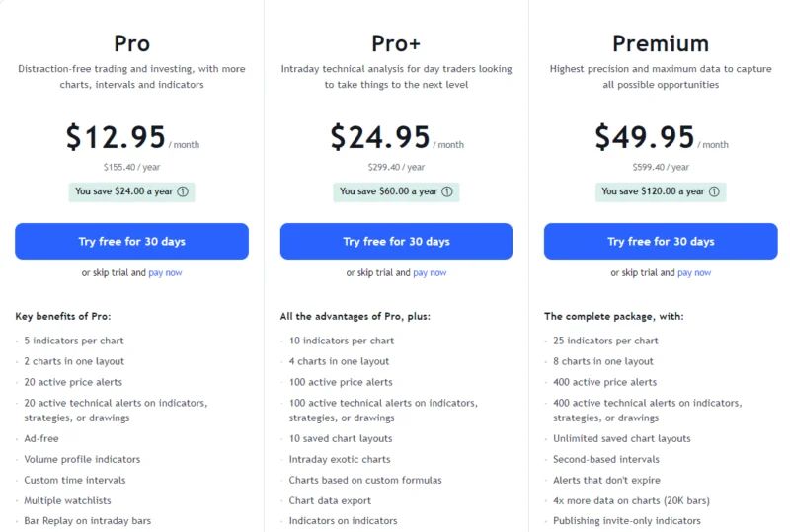
Task: Start the Pro plan 30-day free trial
Action: [131, 241]
